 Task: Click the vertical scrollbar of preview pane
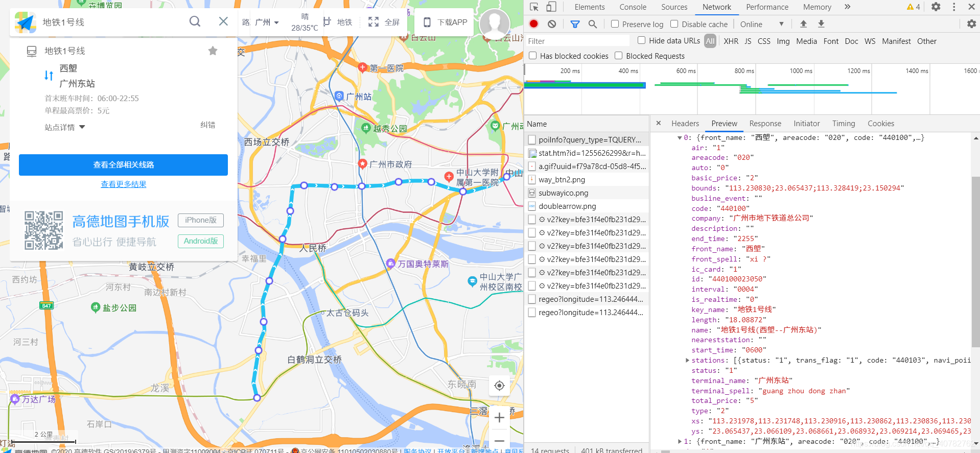pyautogui.click(x=975, y=263)
